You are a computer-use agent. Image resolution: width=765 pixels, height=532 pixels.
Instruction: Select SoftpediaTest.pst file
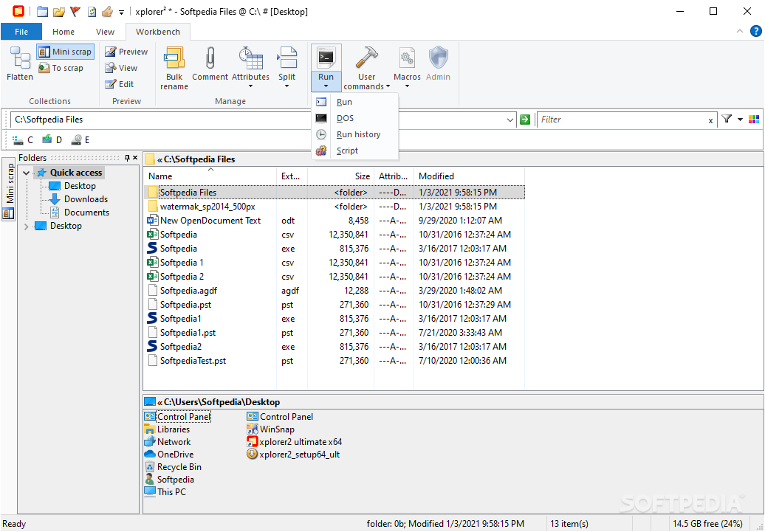click(x=193, y=361)
